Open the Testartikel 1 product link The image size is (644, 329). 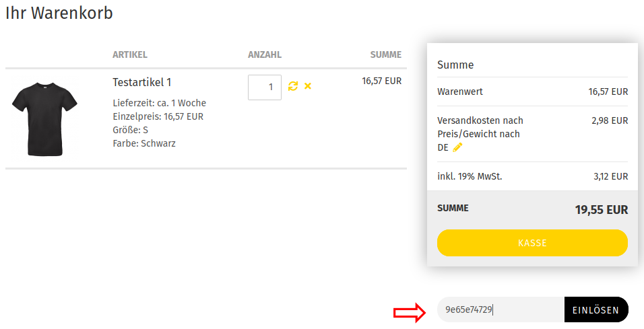tap(141, 82)
